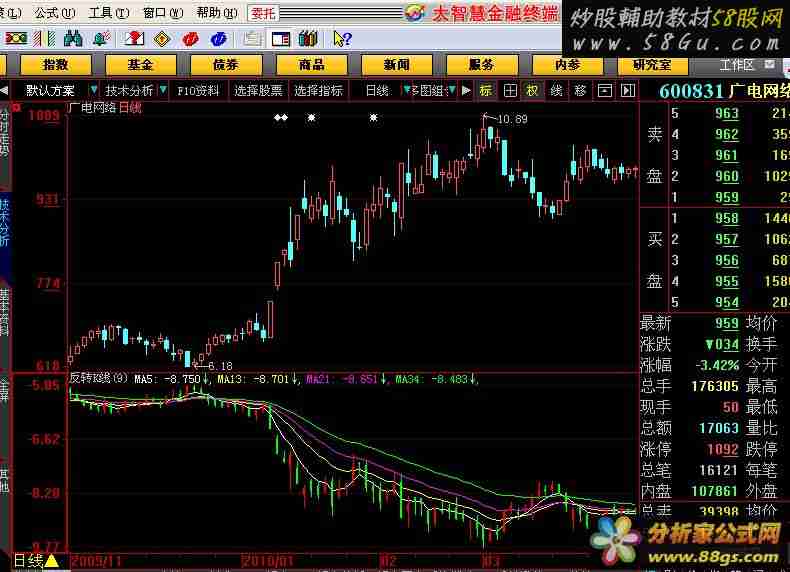Click the play arrow icon in chart bar

(x=465, y=90)
